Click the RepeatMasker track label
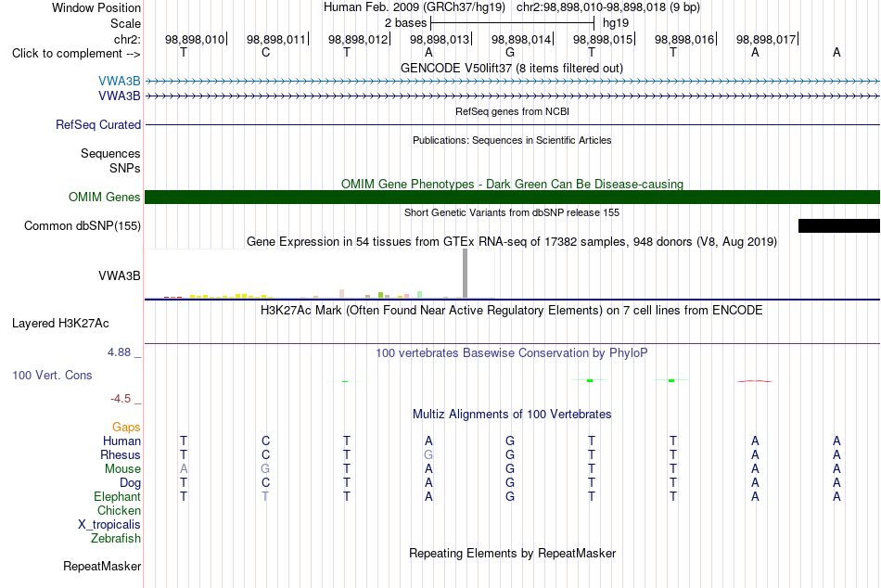The height and width of the screenshot is (588, 881). coord(102,566)
